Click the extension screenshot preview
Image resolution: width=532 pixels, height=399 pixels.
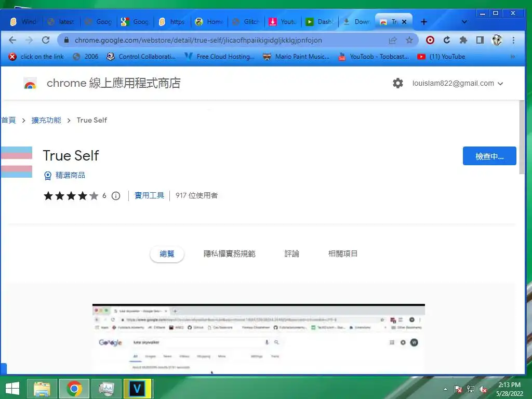click(x=259, y=339)
